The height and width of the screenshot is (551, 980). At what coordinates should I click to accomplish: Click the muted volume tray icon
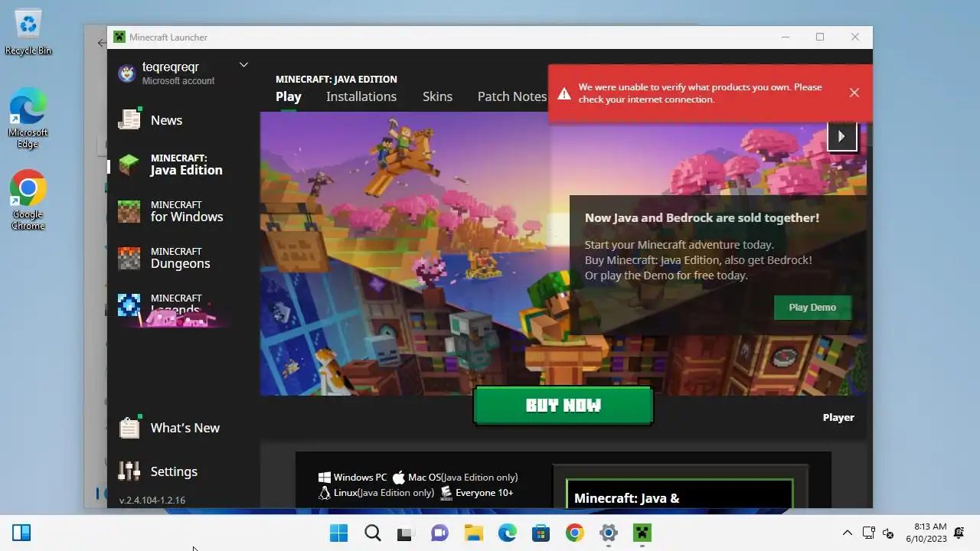pyautogui.click(x=888, y=533)
